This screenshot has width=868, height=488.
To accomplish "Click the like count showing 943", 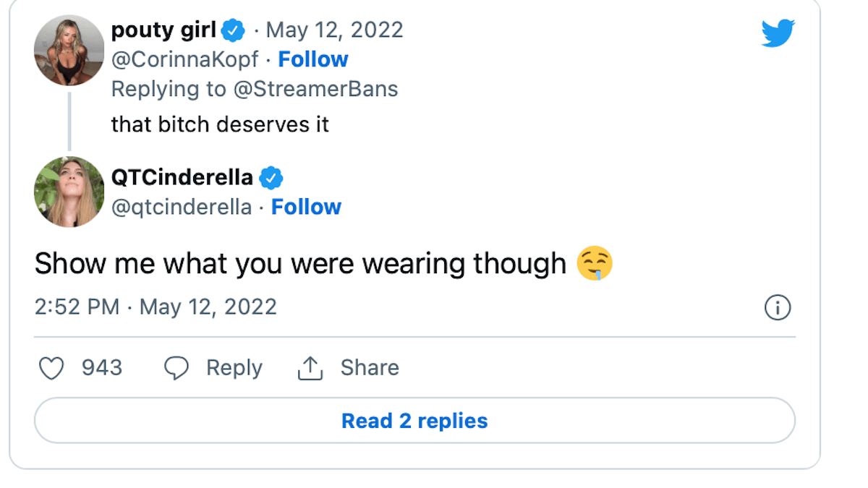I will pos(102,367).
